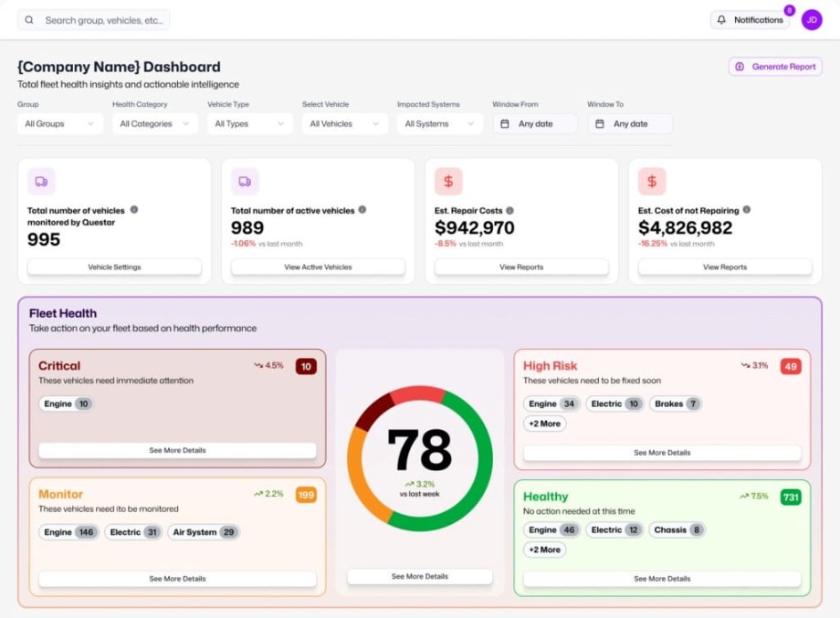The height and width of the screenshot is (618, 840).
Task: Click See More Details under Critical vehicles
Action: (x=175, y=450)
